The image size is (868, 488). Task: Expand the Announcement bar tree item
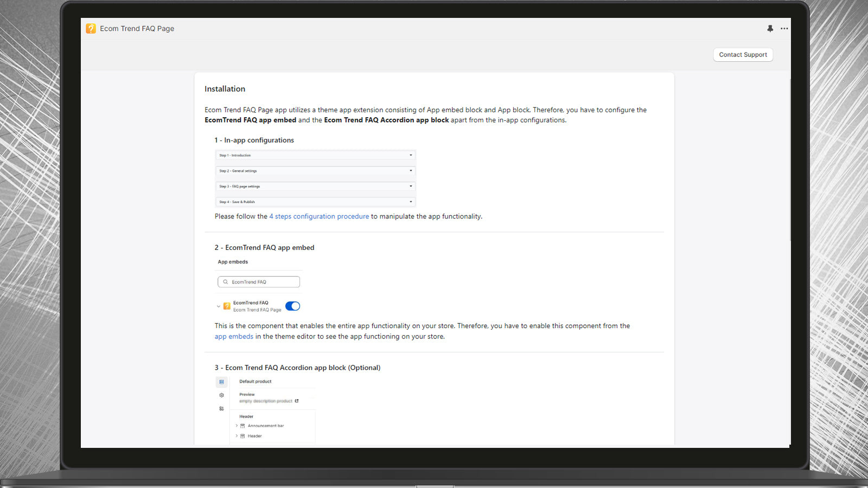point(237,426)
